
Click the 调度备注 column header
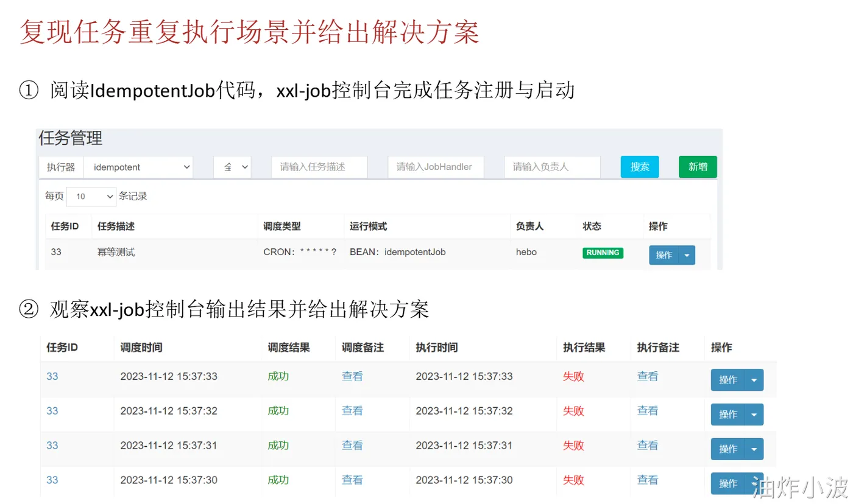(363, 348)
